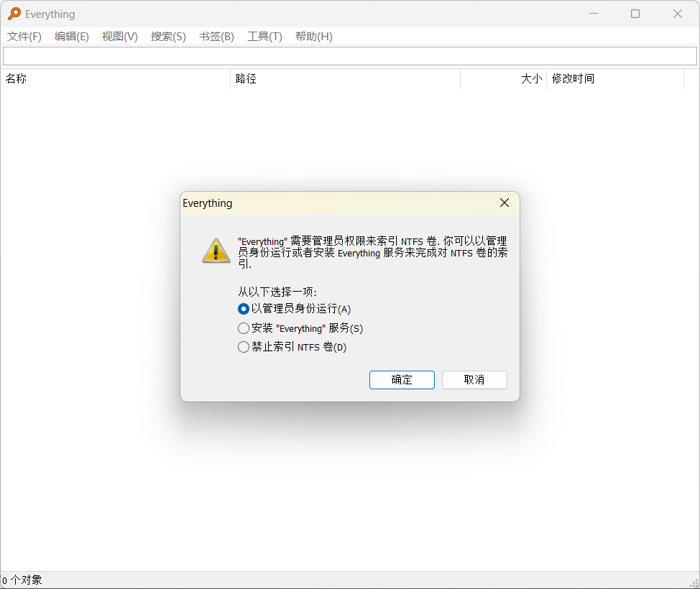Close the Everything main window
Viewport: 700px width, 589px height.
coord(678,14)
